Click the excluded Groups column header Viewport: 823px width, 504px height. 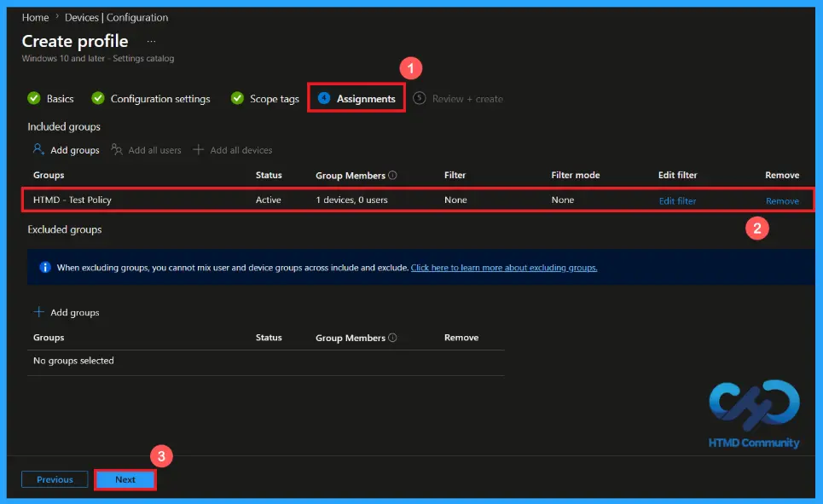(x=49, y=337)
